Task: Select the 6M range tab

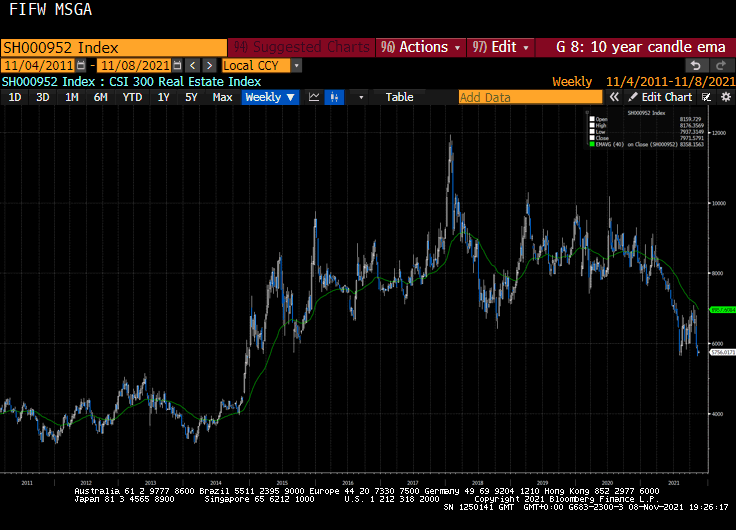Action: coord(100,97)
